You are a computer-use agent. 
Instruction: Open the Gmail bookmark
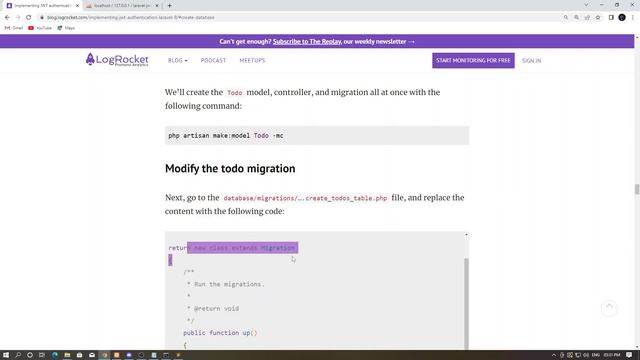tap(14, 28)
